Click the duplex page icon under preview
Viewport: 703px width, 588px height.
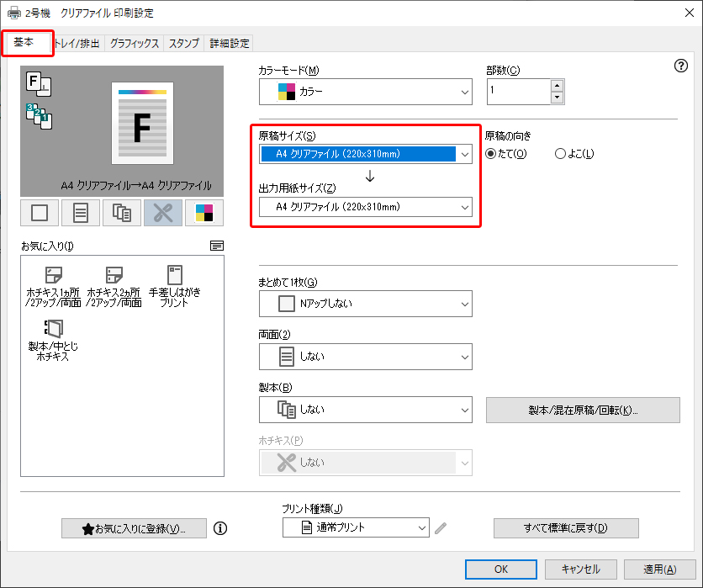tap(81, 213)
